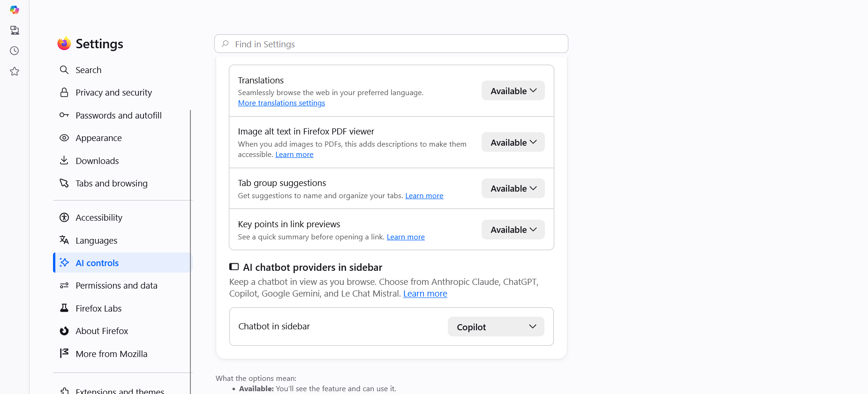Open the Chatbot in sidebar Copilot dropdown
Viewport: 868px width, 394px height.
pos(496,327)
